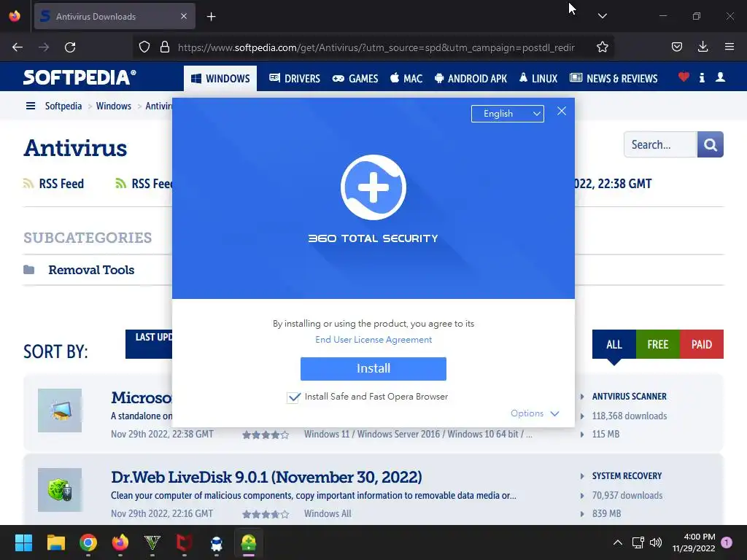Switch to Firefox in the taskbar

click(x=120, y=542)
